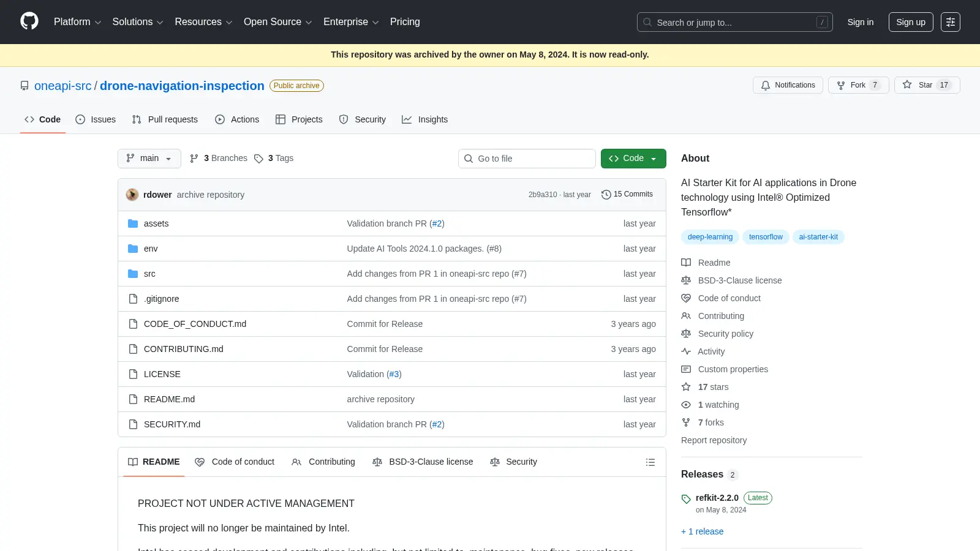Select the Contributing README tab

coord(323,462)
